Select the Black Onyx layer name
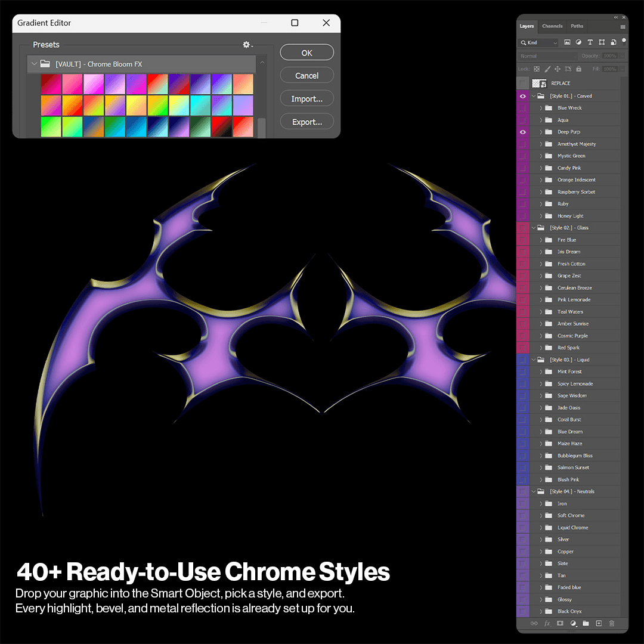 (569, 612)
